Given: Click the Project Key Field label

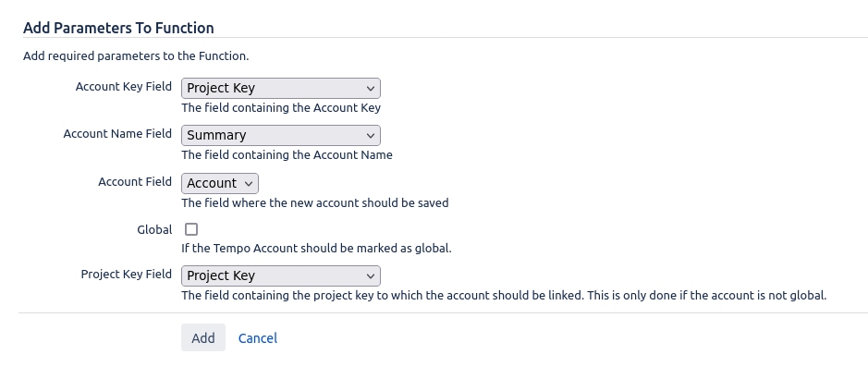Looking at the screenshot, I should pos(127,275).
